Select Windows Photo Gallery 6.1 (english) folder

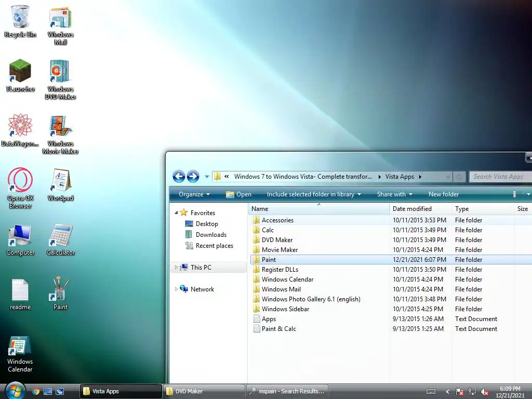pos(391,299)
